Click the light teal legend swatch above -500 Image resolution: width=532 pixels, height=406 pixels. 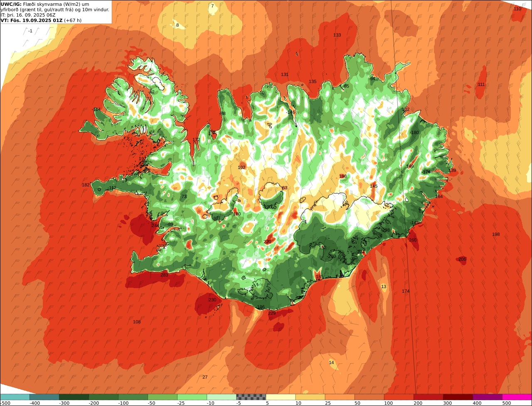(15, 397)
